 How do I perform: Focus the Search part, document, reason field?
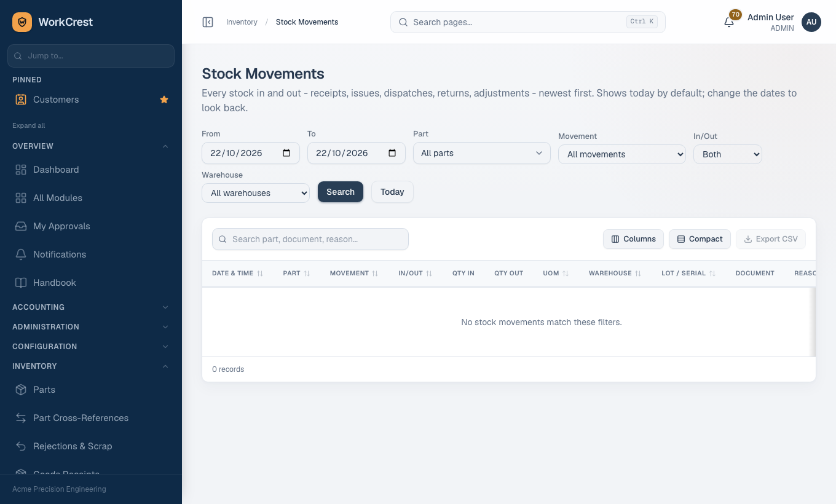(310, 239)
